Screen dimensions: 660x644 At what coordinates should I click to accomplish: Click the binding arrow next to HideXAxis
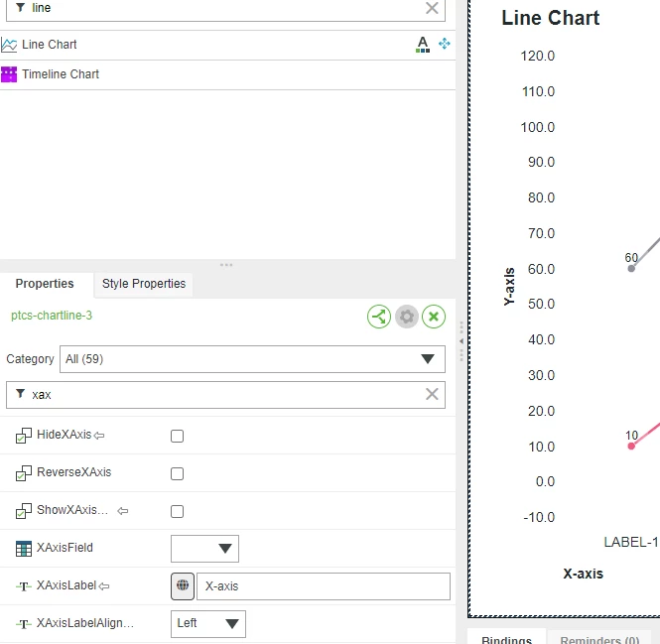[99, 436]
